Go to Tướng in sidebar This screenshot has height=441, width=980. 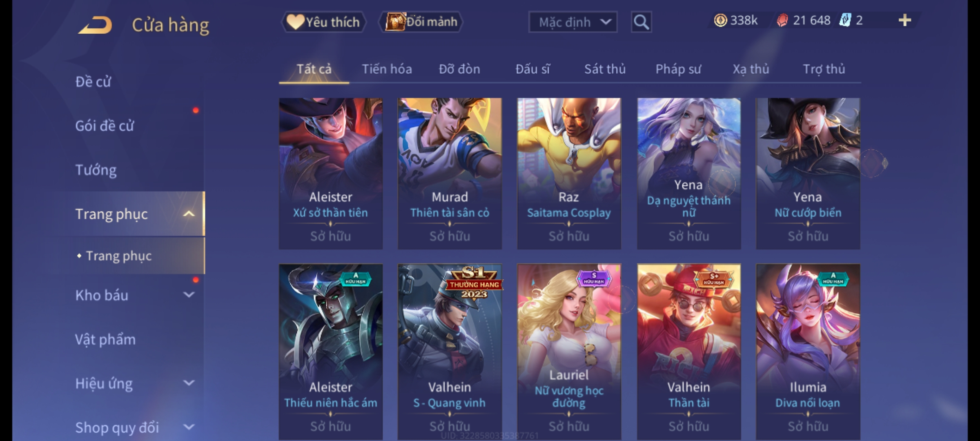click(x=96, y=170)
